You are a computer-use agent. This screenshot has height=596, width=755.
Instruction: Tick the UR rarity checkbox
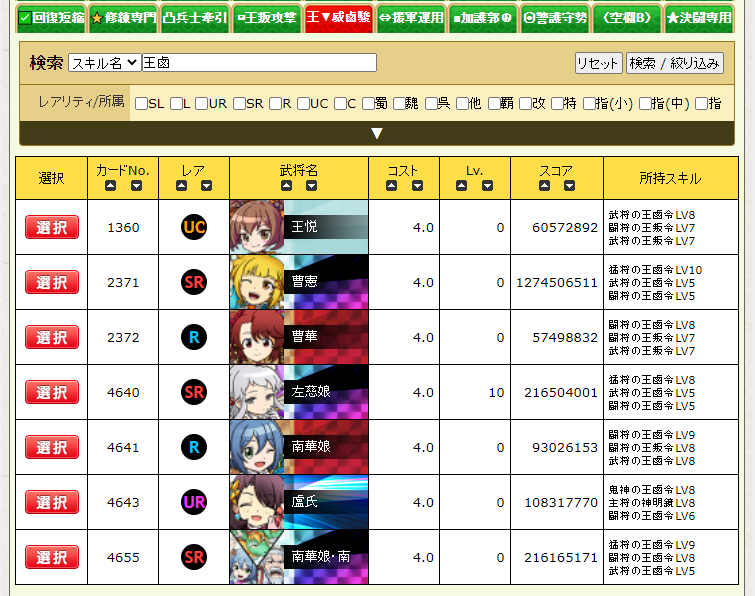pyautogui.click(x=201, y=104)
